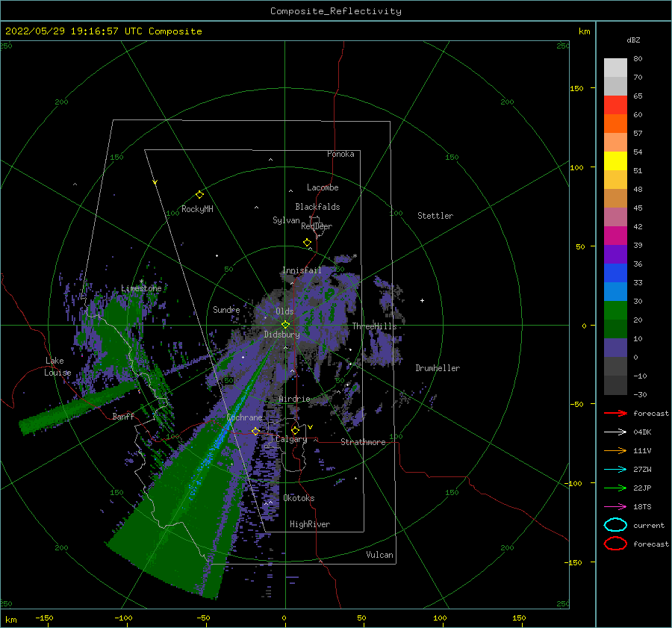Click the RedDeer label

pos(317,226)
